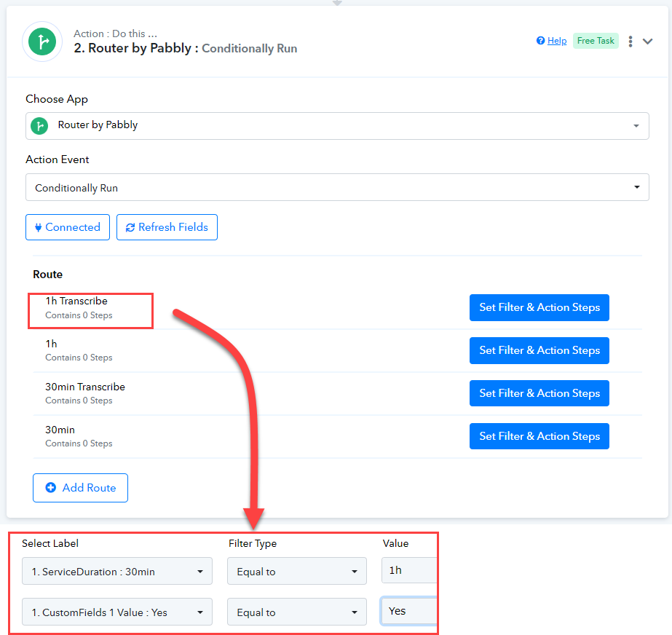The image size is (672, 635).
Task: Click the Value field containing Yes
Action: tap(409, 611)
